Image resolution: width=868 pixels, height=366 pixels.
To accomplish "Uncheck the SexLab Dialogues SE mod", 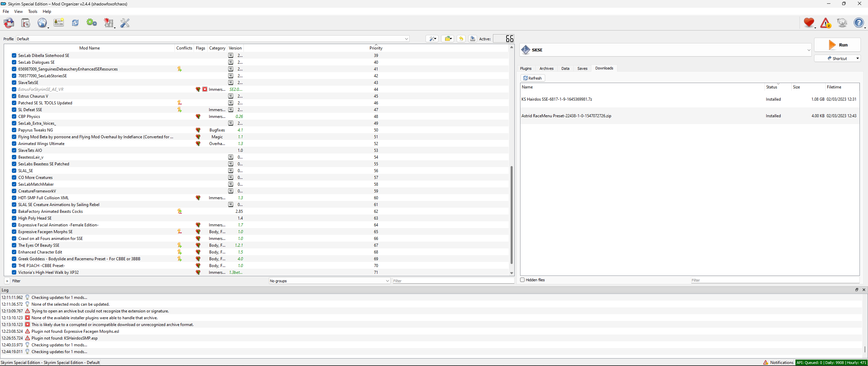I will click(x=14, y=62).
